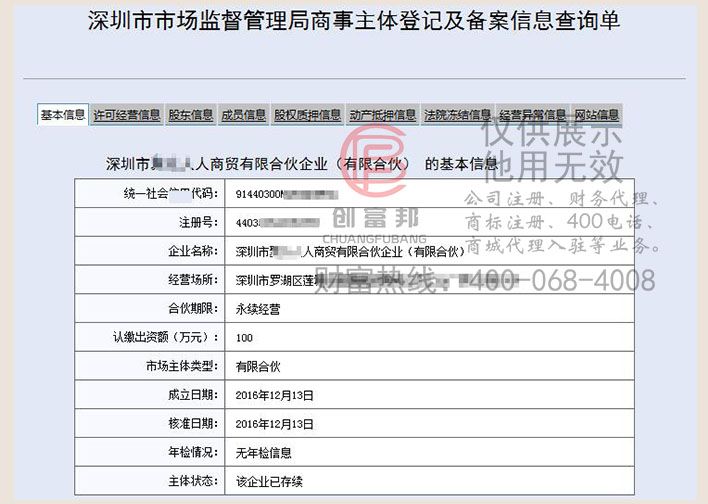Open the 经营异常信息 tab
Image resolution: width=708 pixels, height=504 pixels.
coord(532,115)
